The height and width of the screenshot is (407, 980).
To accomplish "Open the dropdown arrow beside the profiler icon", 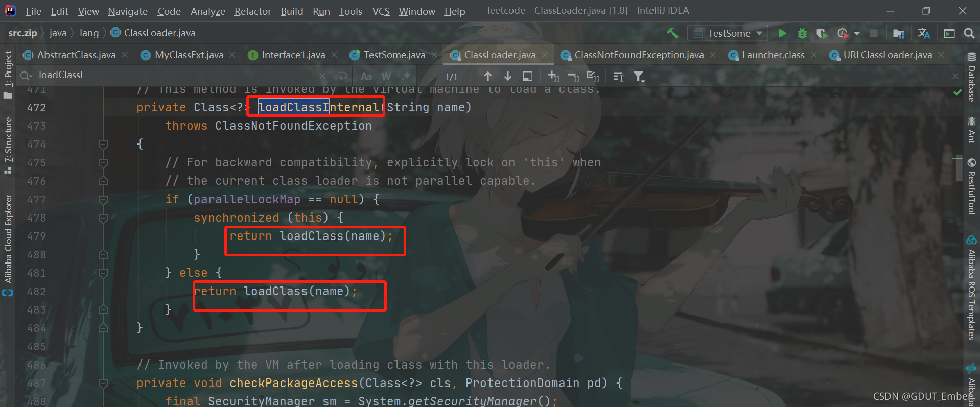I will pos(857,34).
